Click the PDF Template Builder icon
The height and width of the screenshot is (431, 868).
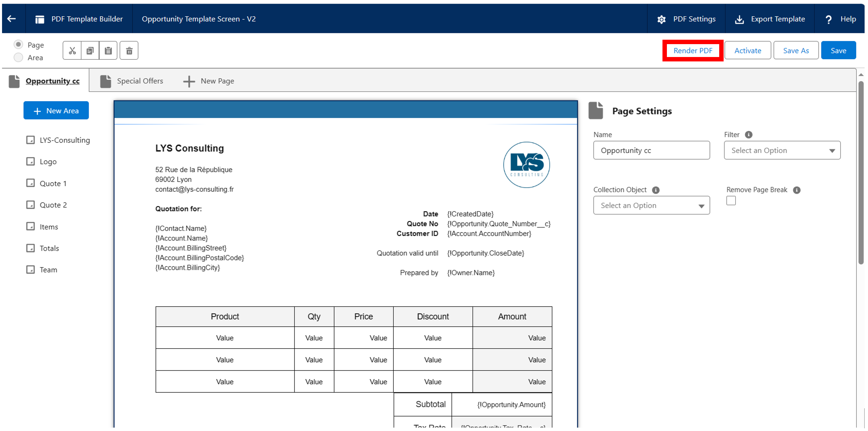tap(40, 19)
